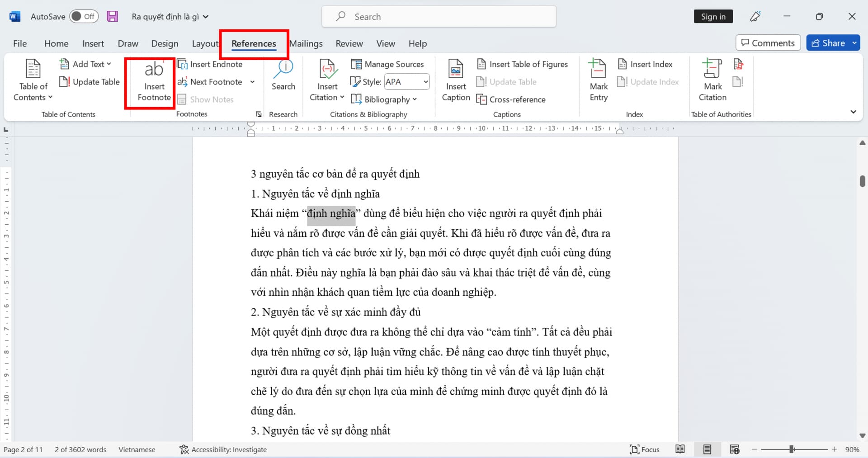
Task: Expand the document title dropdown
Action: [206, 17]
